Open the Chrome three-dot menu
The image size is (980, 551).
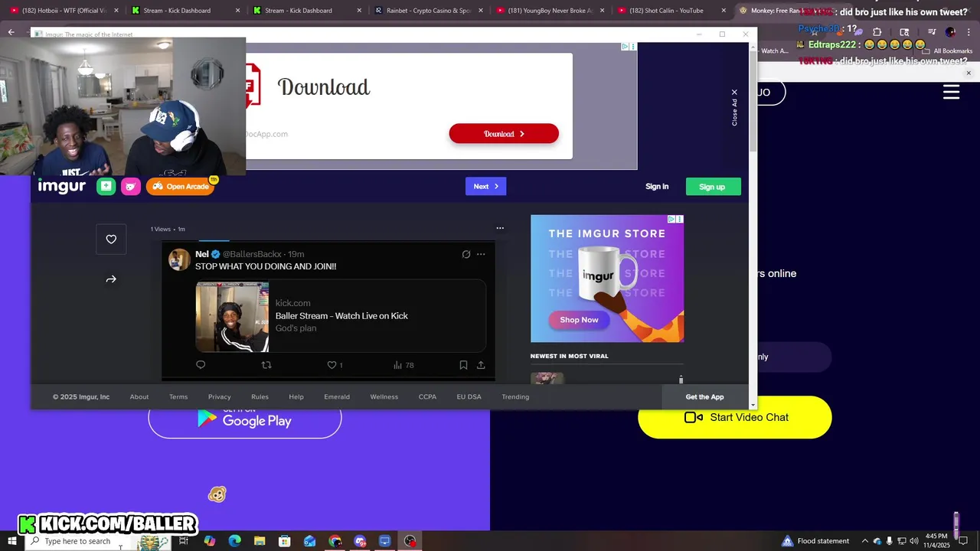pyautogui.click(x=968, y=32)
